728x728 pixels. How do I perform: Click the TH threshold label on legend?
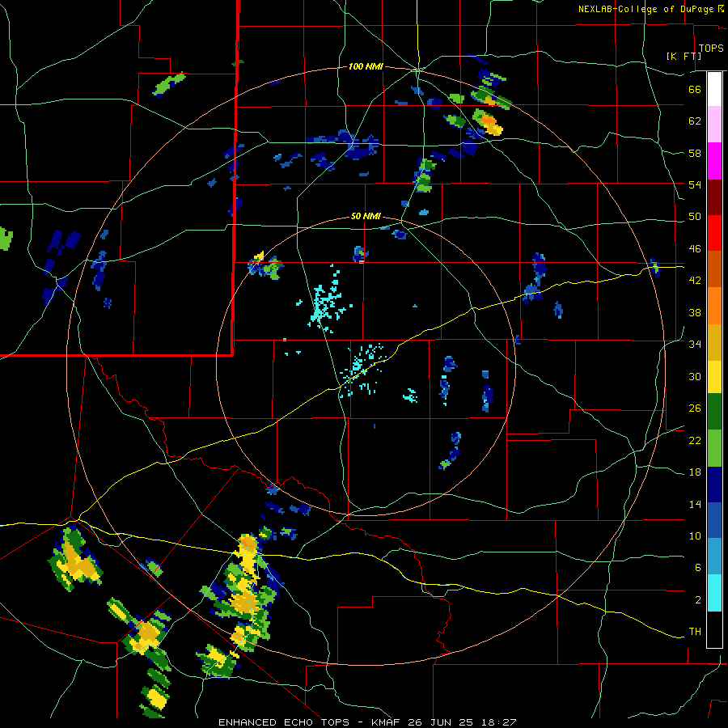click(695, 632)
